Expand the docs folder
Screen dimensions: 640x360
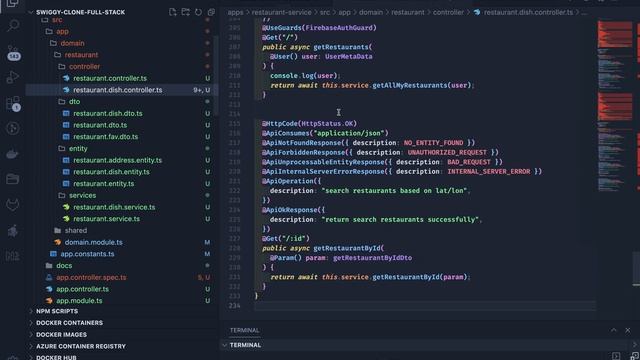click(64, 266)
